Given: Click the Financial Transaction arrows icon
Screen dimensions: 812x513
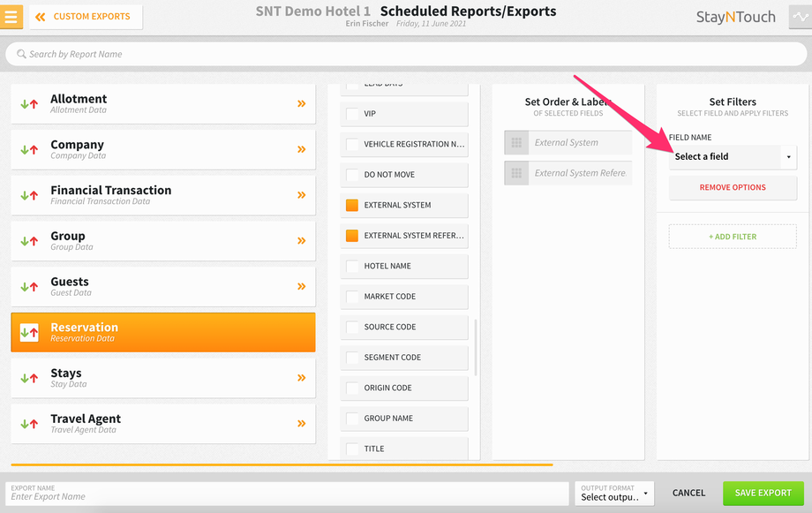Looking at the screenshot, I should pos(29,195).
